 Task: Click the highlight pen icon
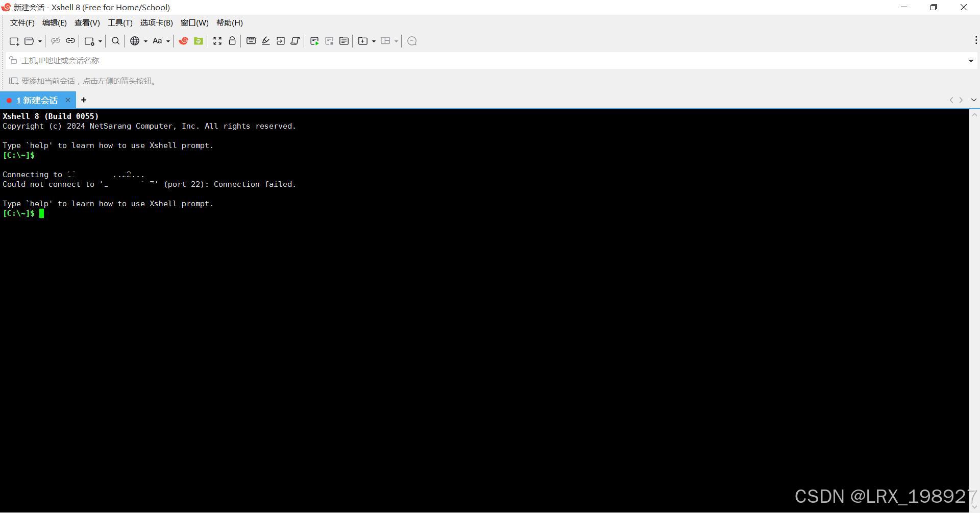266,41
